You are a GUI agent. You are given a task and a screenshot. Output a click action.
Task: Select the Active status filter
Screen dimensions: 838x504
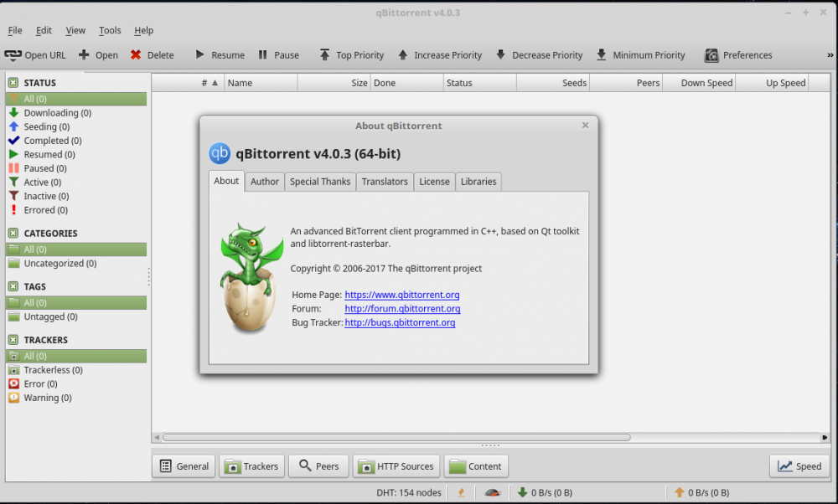[x=76, y=182]
